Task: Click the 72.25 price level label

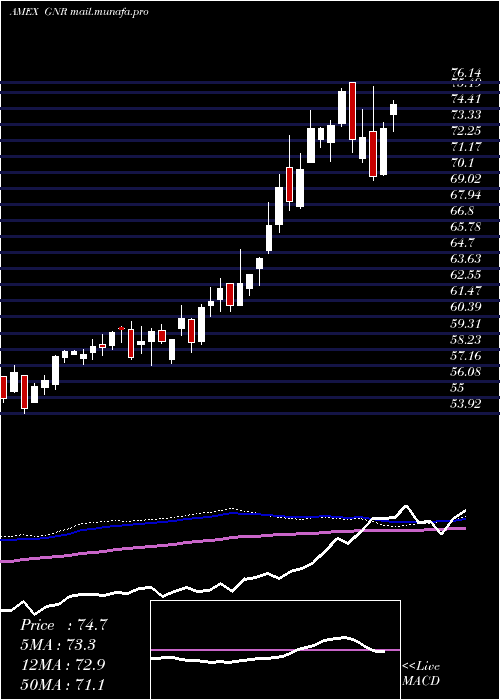Action: (x=467, y=131)
